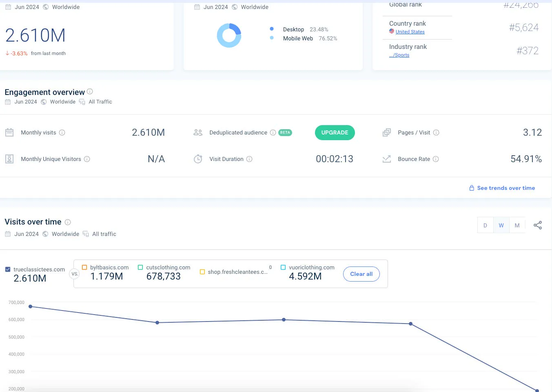Viewport: 552px width, 392px height.
Task: Open info tooltip beside Engagement overview
Action: pos(90,91)
